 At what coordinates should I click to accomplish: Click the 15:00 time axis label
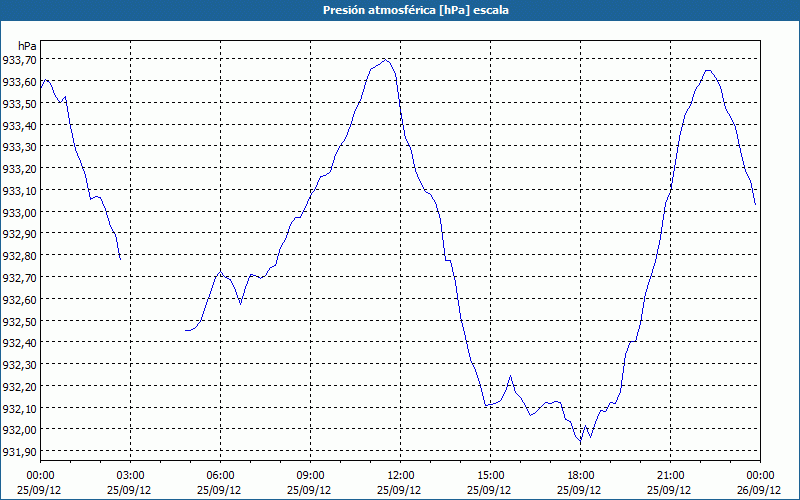click(x=490, y=476)
